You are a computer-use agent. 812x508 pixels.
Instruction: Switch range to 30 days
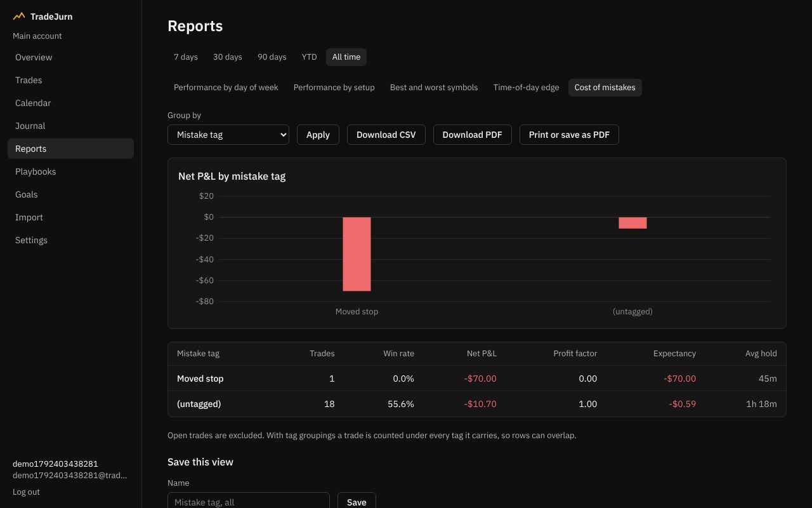click(228, 57)
